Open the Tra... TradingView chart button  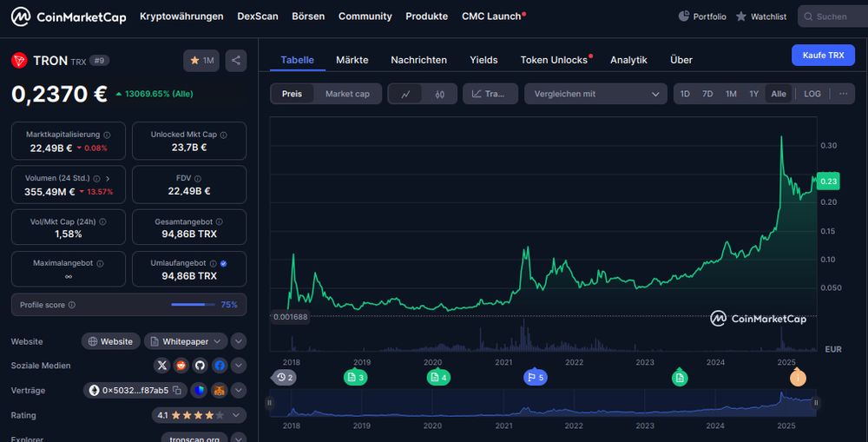click(490, 94)
